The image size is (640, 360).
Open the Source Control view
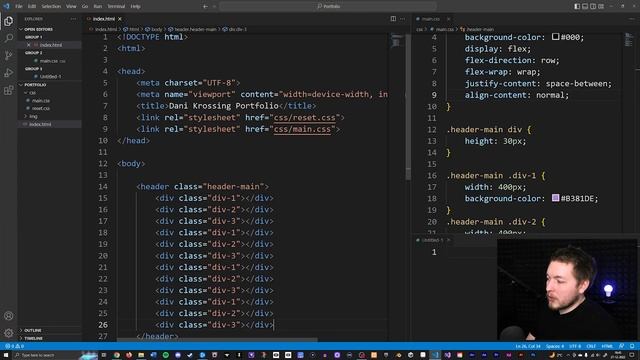[9, 56]
